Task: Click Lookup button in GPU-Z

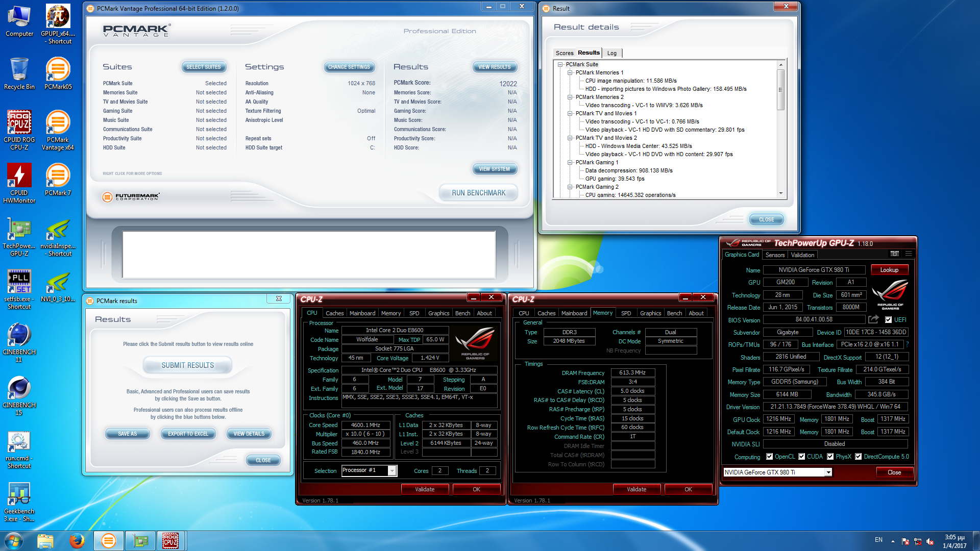Action: tap(889, 270)
